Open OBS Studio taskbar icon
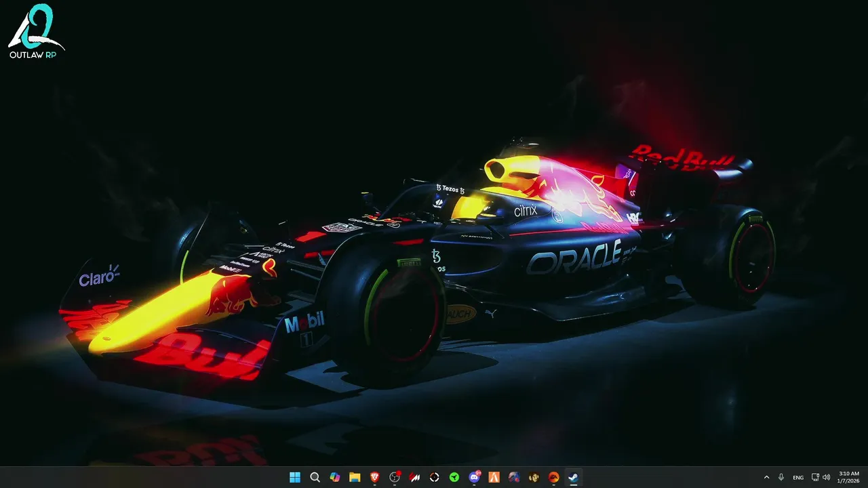This screenshot has width=868, height=488. 395,477
